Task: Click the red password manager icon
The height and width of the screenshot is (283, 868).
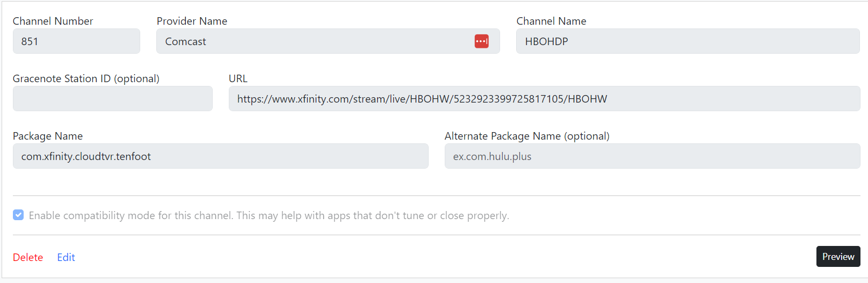Action: click(481, 41)
